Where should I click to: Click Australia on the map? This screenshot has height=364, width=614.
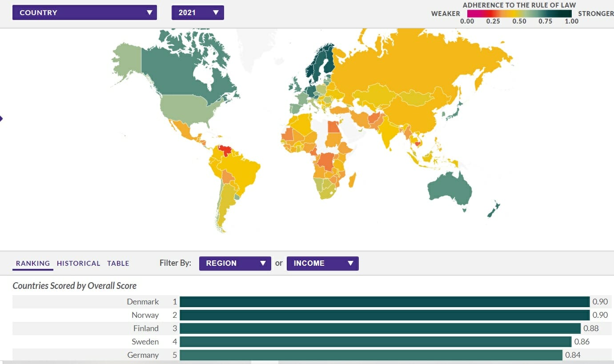(449, 189)
